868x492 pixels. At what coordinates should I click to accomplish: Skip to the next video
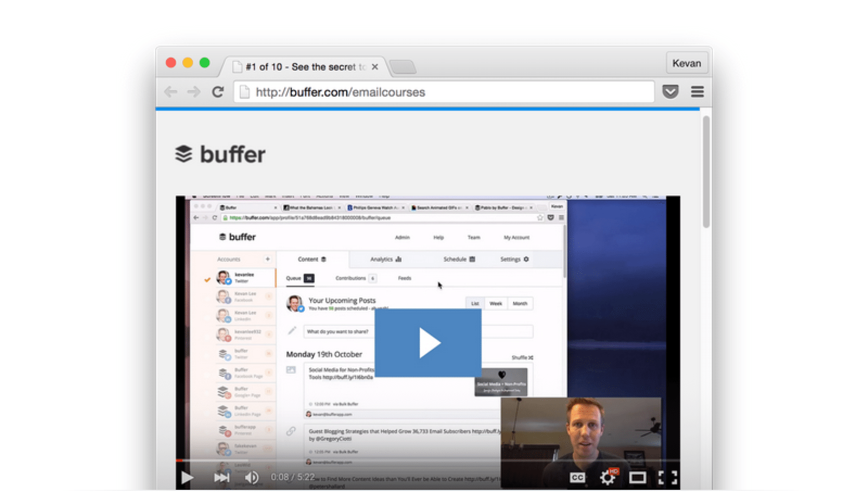[221, 477]
